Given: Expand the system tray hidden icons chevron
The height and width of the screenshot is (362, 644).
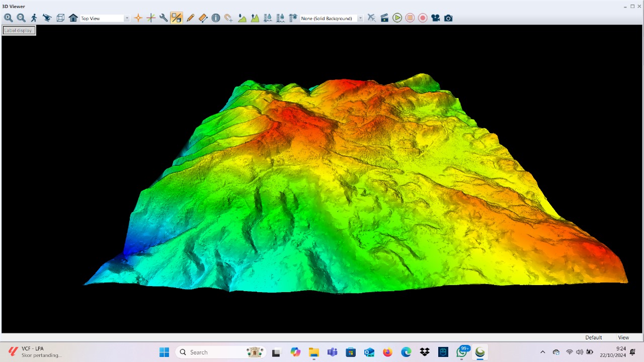Looking at the screenshot, I should pos(542,352).
